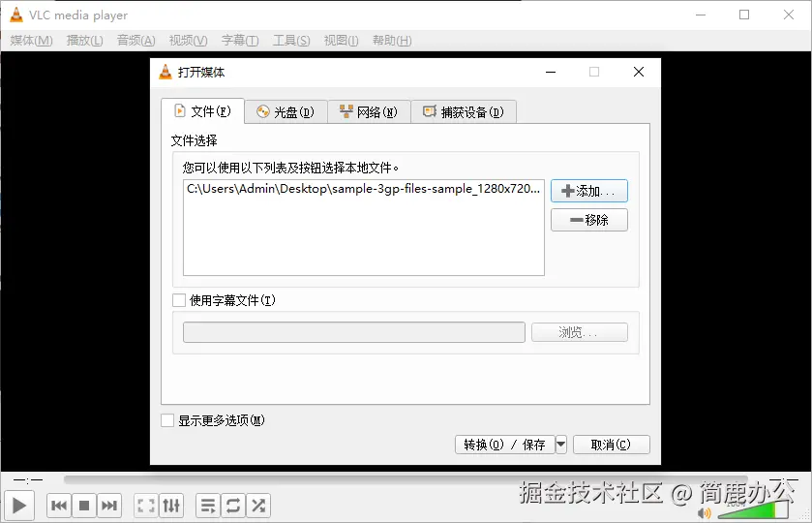Click the cone icon in 打开媒体 title bar
This screenshot has width=812, height=523.
[165, 72]
